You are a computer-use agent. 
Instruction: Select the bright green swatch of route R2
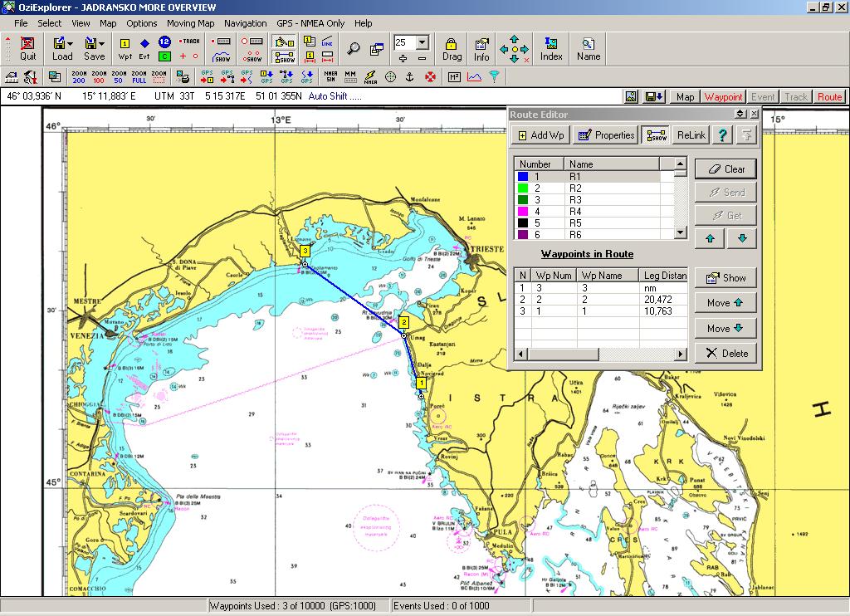point(523,188)
